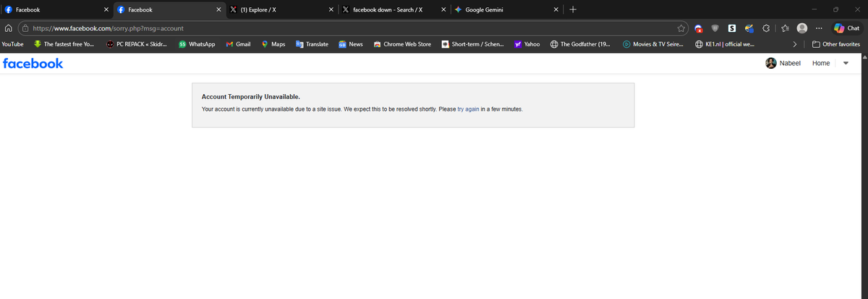Close the first Facebook tab
Image resolution: width=868 pixels, height=299 pixels.
[x=106, y=10]
